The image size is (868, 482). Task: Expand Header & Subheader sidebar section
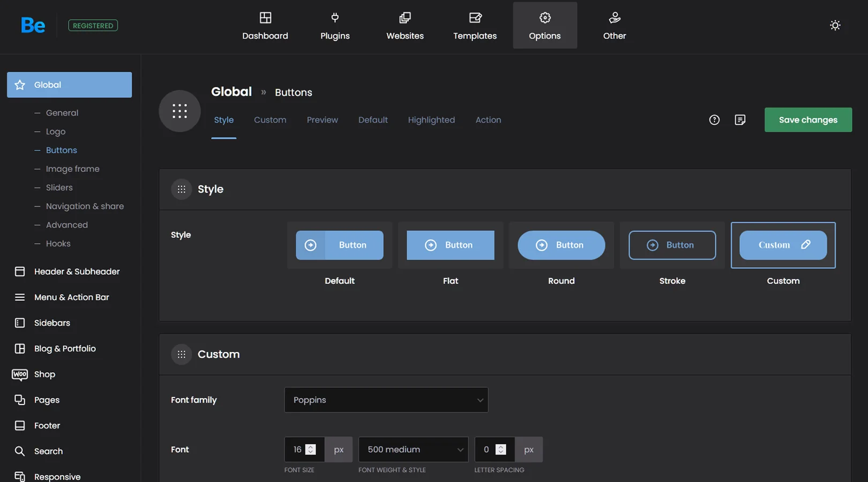pyautogui.click(x=77, y=272)
